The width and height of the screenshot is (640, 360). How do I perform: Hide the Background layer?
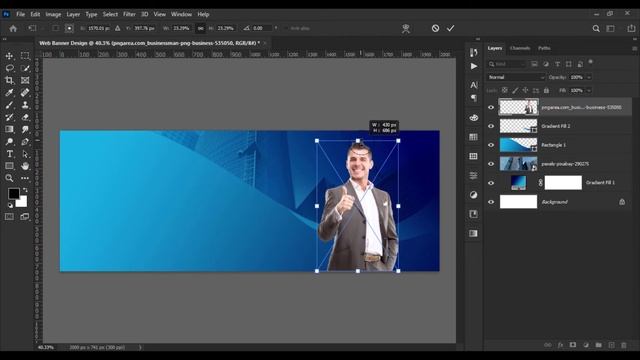(491, 202)
